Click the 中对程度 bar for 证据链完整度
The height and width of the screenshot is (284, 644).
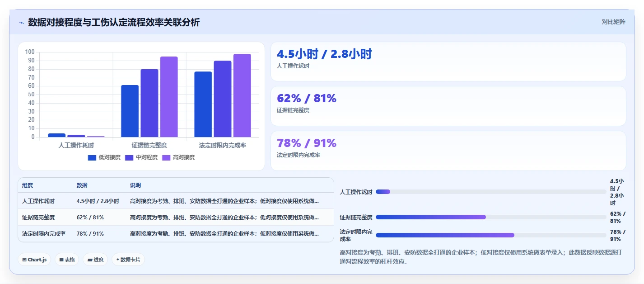149,103
